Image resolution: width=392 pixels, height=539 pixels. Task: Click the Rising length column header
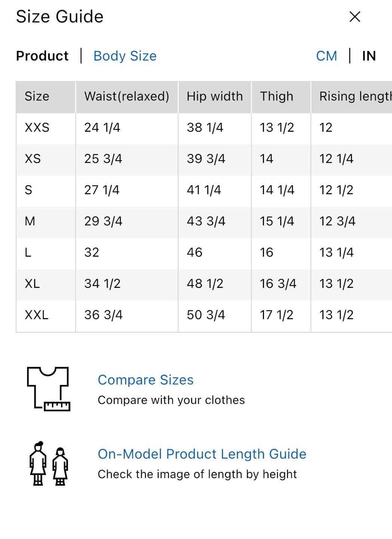pyautogui.click(x=352, y=97)
